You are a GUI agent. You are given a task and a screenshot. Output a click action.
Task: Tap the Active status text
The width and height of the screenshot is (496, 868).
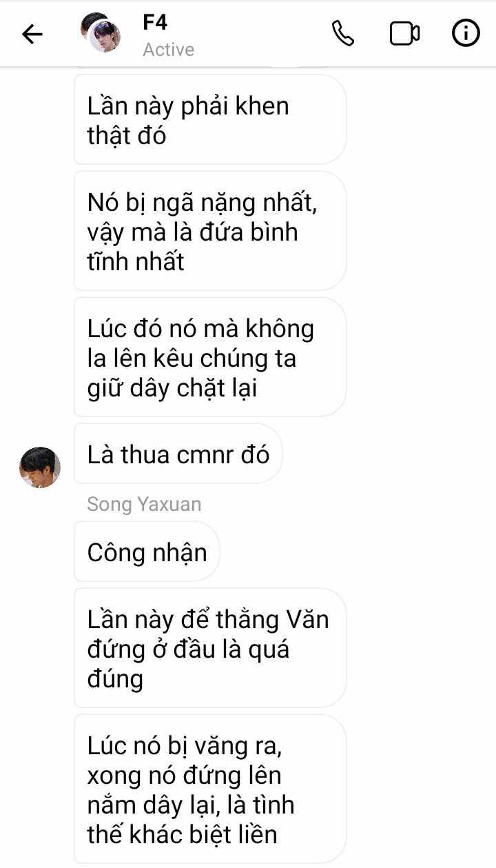click(169, 50)
